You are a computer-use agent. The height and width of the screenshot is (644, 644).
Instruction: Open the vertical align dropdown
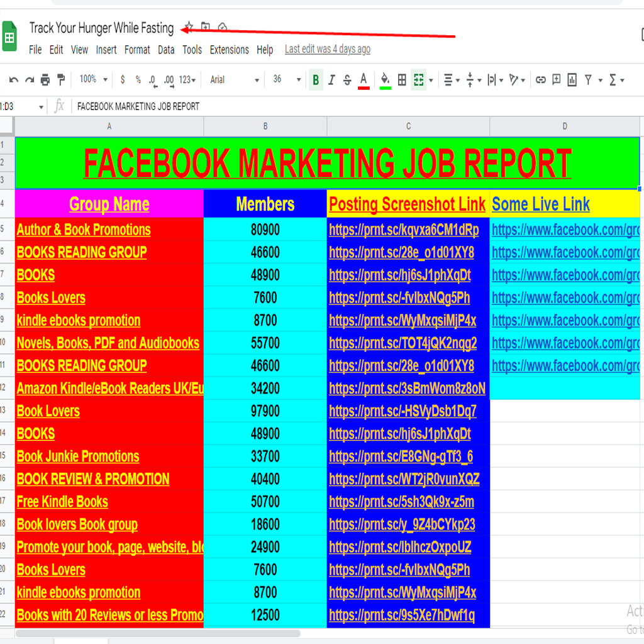(474, 80)
